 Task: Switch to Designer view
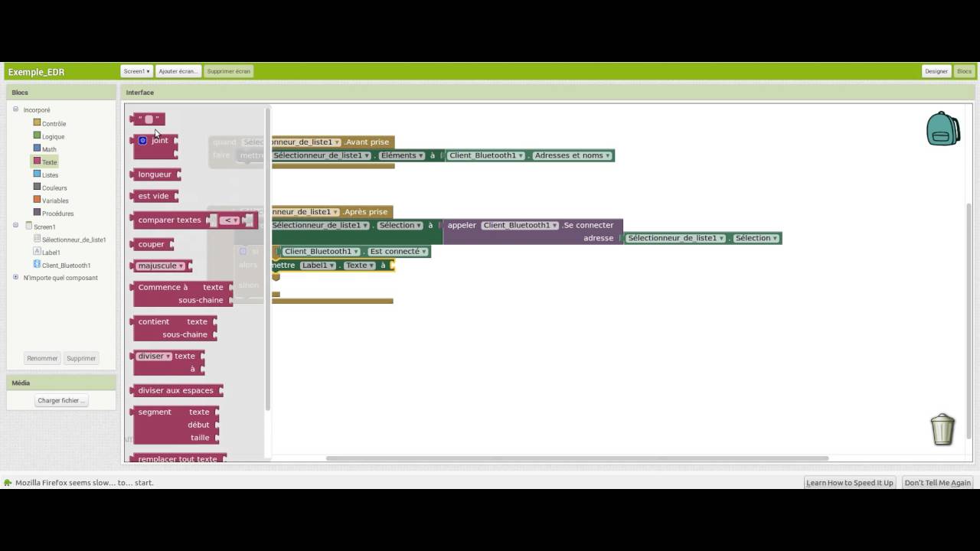936,71
